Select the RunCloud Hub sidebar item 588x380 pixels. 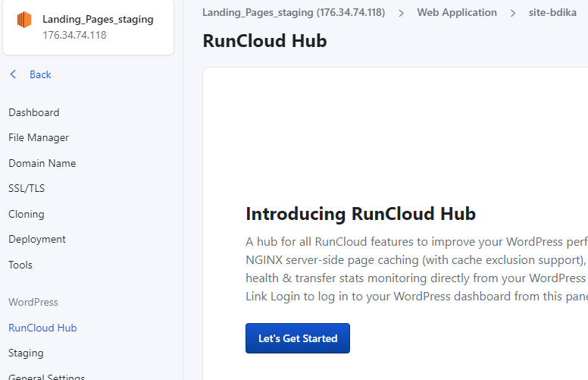(42, 328)
